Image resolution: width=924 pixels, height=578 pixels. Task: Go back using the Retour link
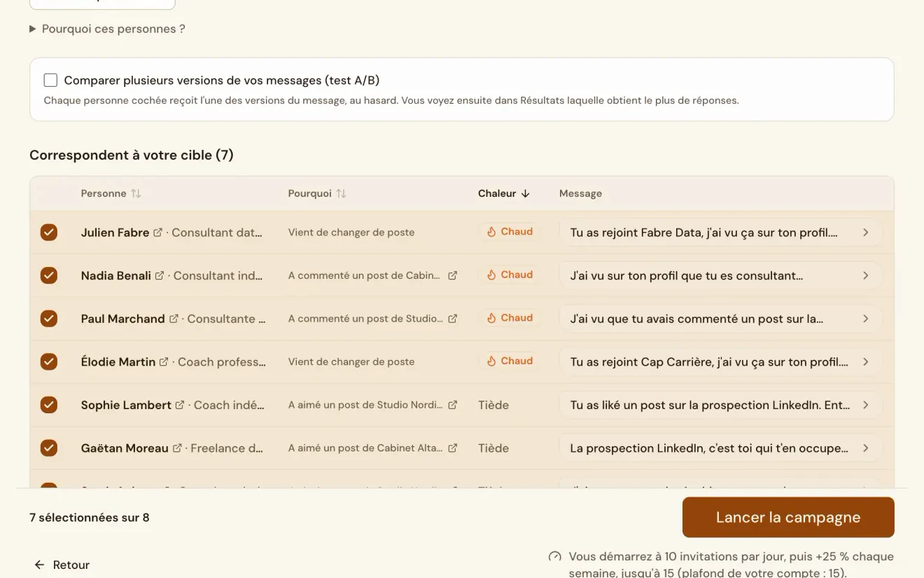(x=62, y=565)
